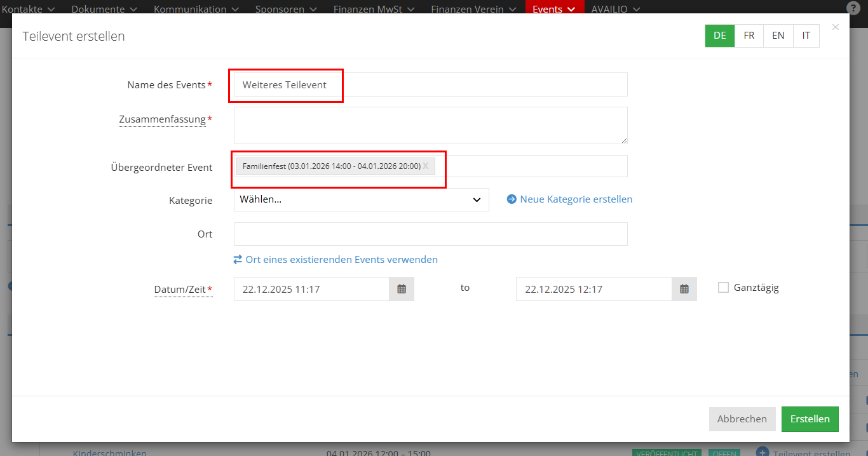Switch to the FR language tab
The width and height of the screenshot is (868, 456).
[749, 36]
